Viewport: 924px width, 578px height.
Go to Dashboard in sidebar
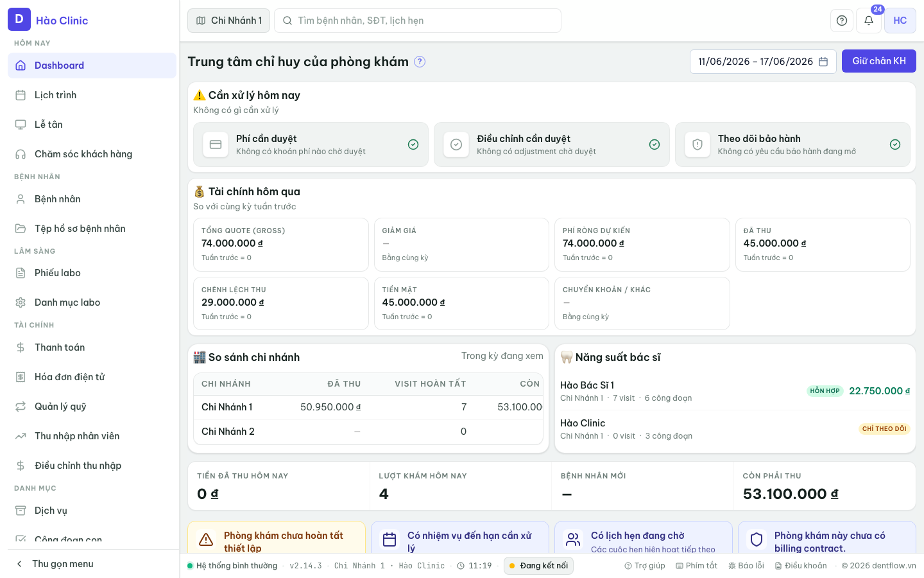click(x=92, y=66)
